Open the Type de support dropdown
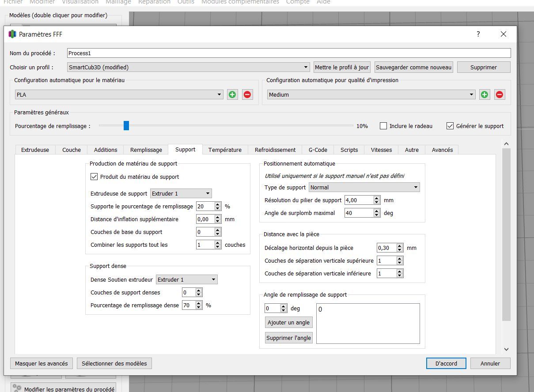 [x=364, y=187]
